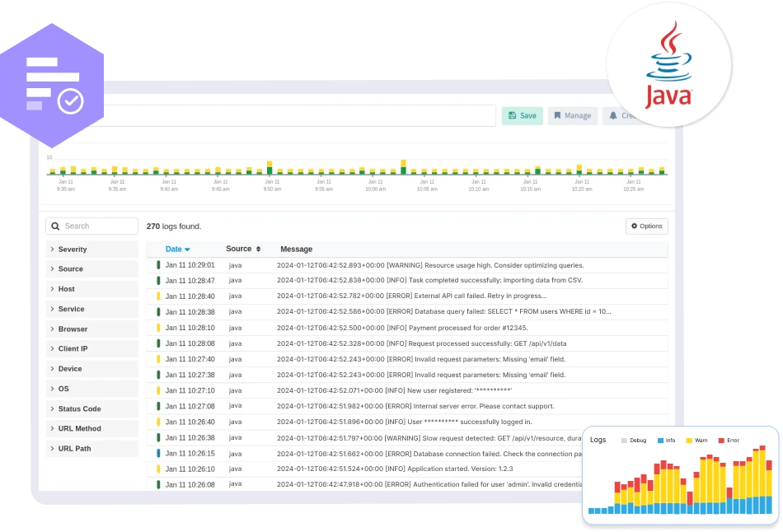Click severity marker of 10:26:15 row

[158, 453]
